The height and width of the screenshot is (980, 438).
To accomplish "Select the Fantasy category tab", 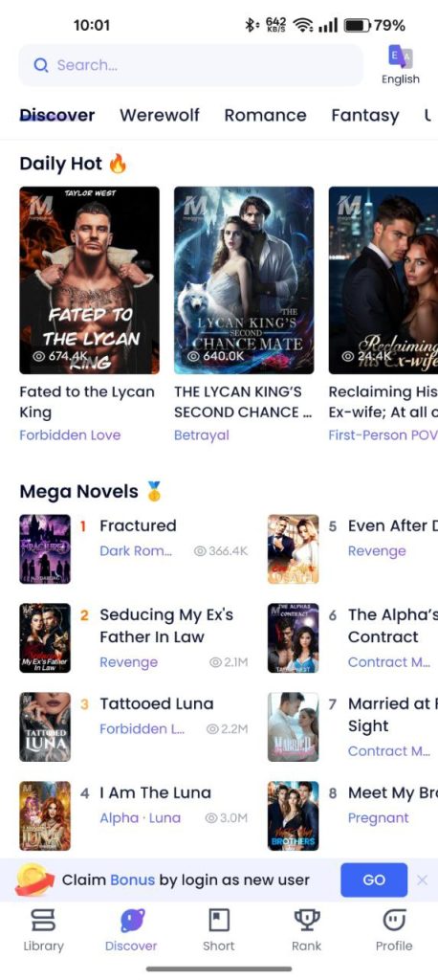I will tap(365, 115).
